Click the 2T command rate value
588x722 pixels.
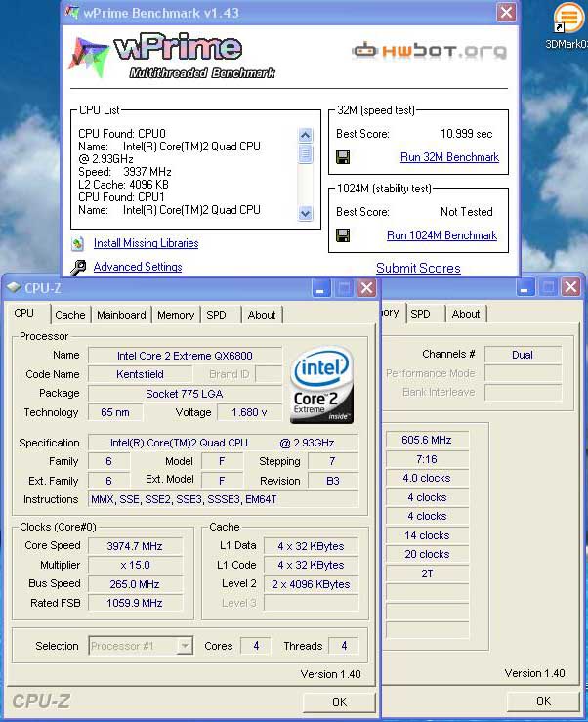[x=427, y=573]
